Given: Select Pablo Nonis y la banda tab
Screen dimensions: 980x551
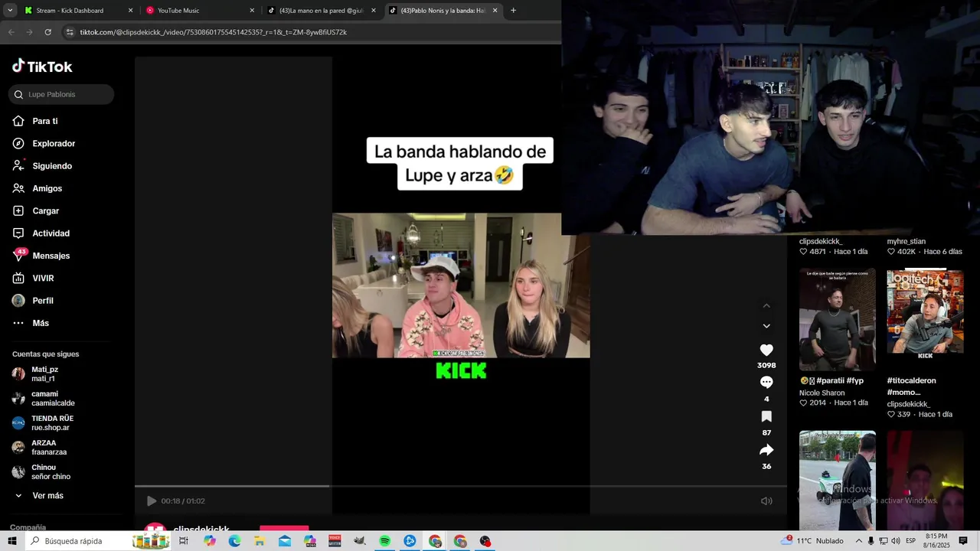Looking at the screenshot, I should (x=443, y=11).
